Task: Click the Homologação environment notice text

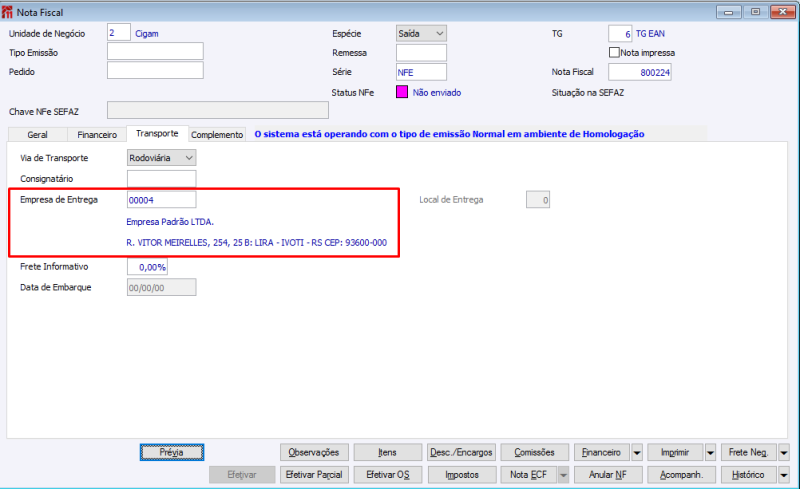Action: [449, 134]
